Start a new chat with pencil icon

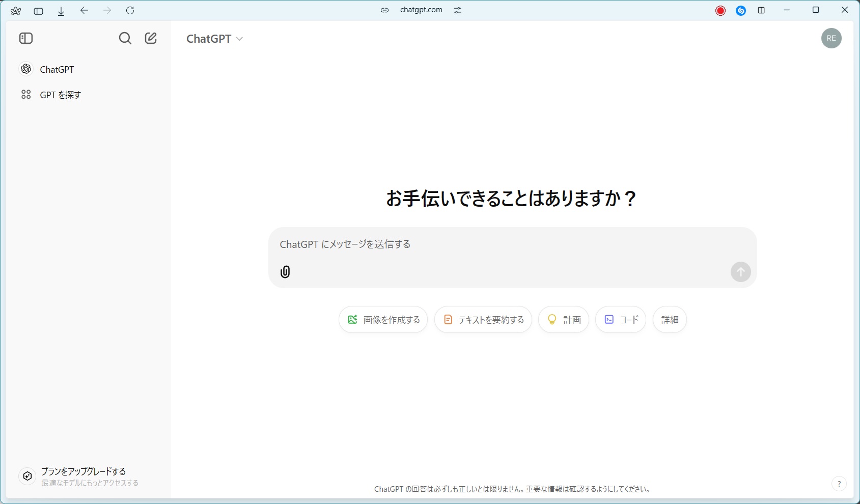151,38
